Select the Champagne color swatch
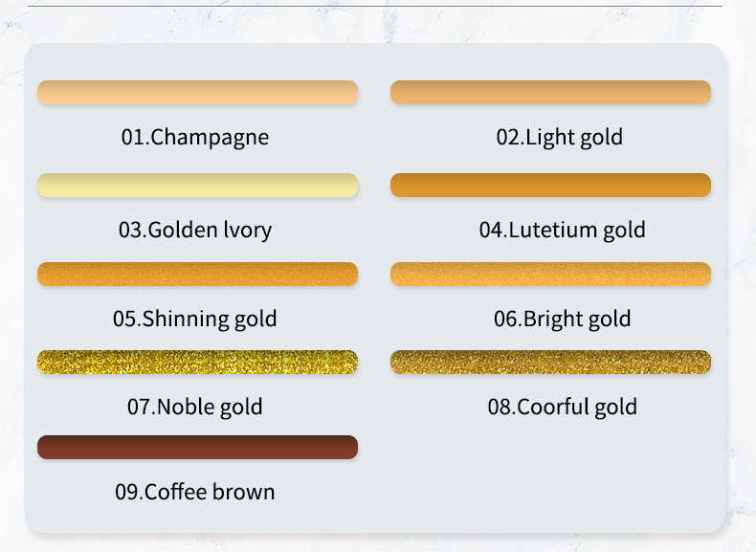The width and height of the screenshot is (756, 552). tap(198, 92)
